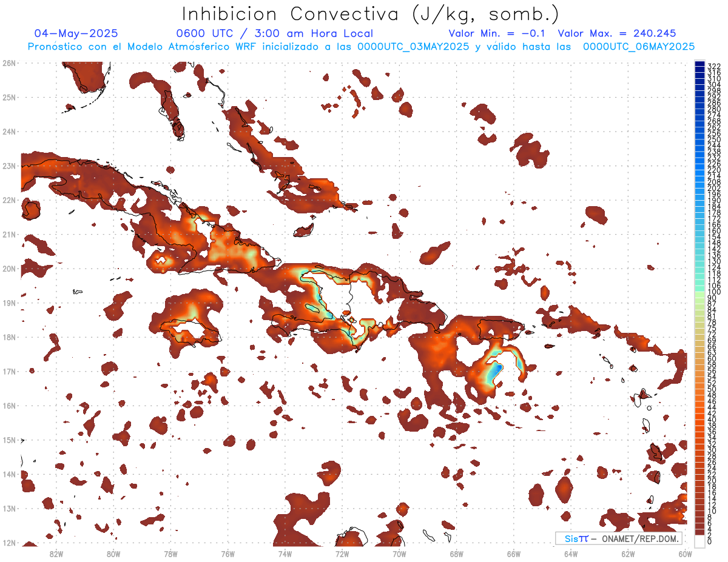Image resolution: width=728 pixels, height=562 pixels.
Task: Click the longitude label '70W'
Action: [399, 554]
